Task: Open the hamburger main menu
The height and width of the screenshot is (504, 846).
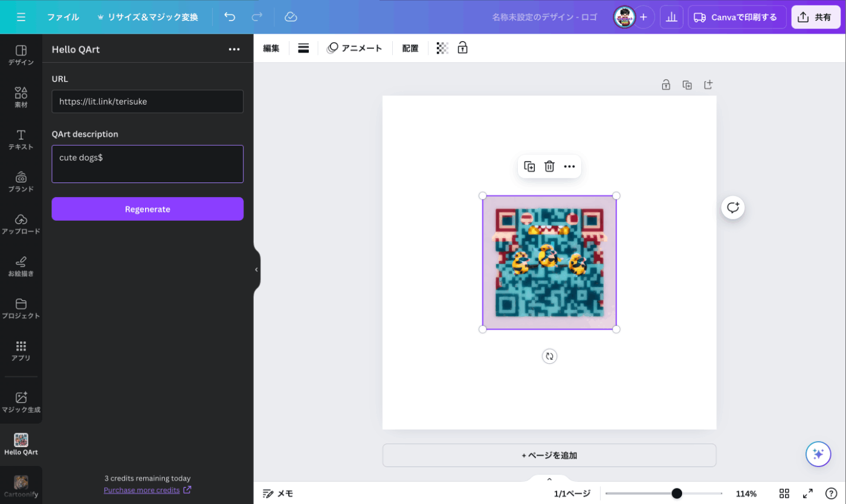Action: [x=21, y=17]
